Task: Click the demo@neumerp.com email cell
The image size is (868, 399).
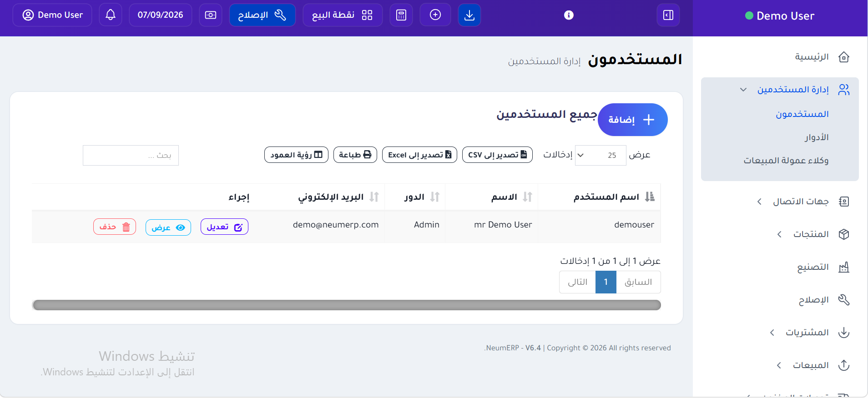Action: [336, 225]
